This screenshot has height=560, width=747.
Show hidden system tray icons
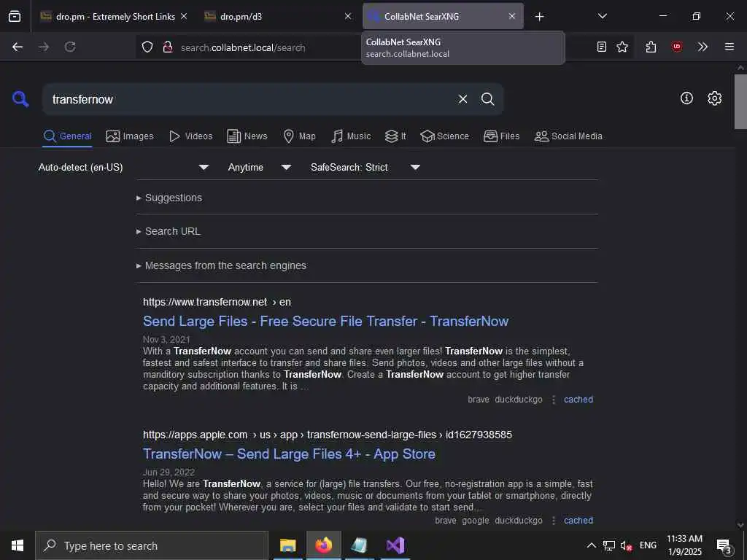591,545
